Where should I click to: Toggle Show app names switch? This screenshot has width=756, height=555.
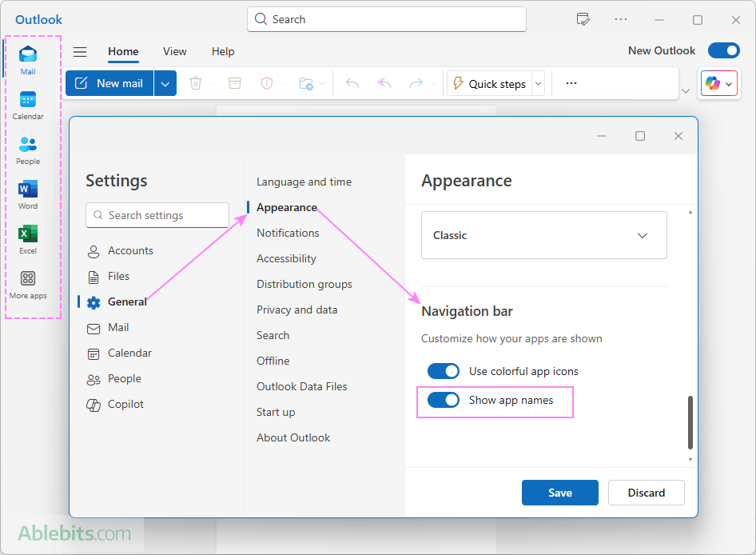[x=444, y=400]
